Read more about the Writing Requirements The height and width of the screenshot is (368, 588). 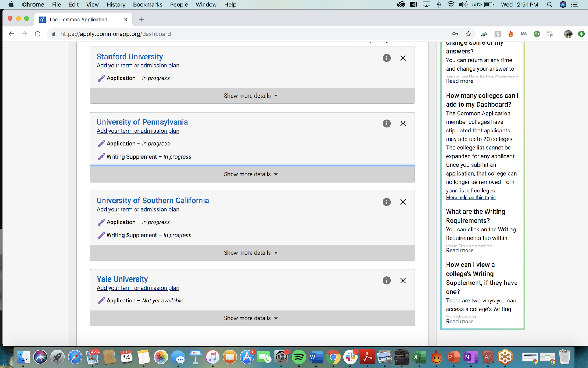[459, 250]
